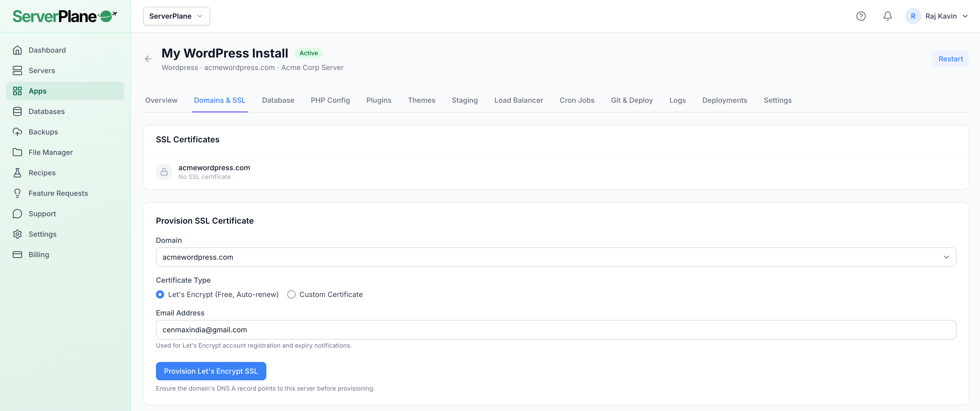980x411 pixels.
Task: Click the help question mark icon
Action: (x=861, y=16)
